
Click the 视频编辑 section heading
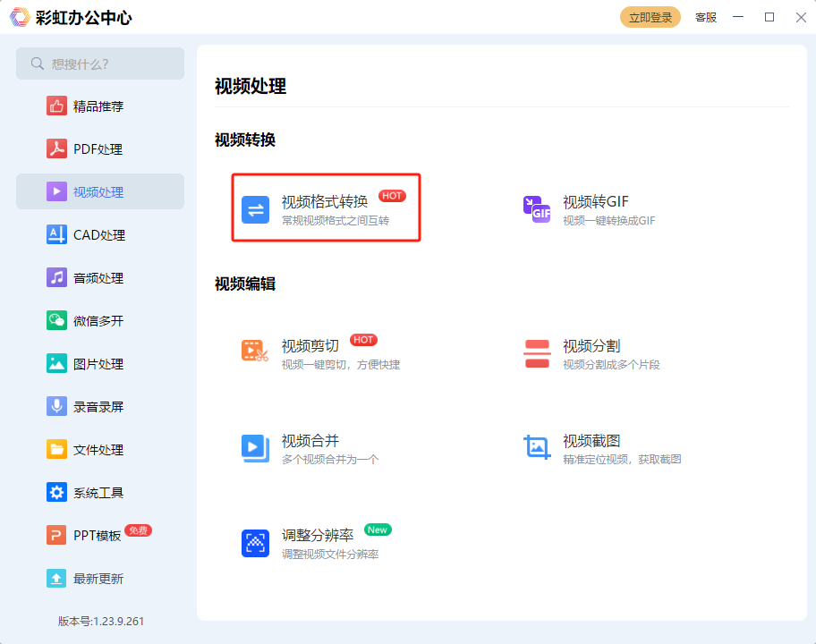pos(245,284)
